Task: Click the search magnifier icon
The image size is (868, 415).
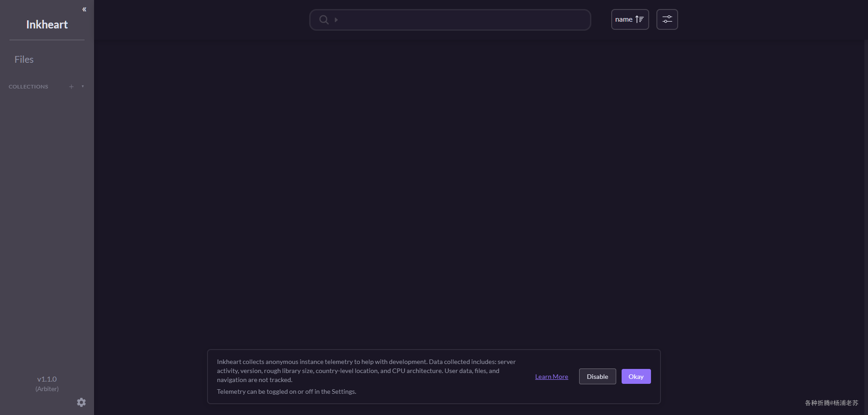Action: [x=324, y=20]
